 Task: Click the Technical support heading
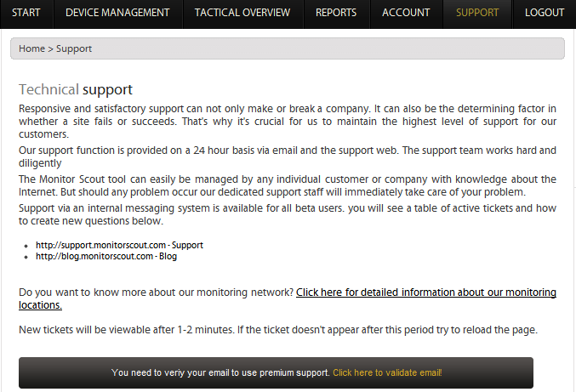click(76, 89)
